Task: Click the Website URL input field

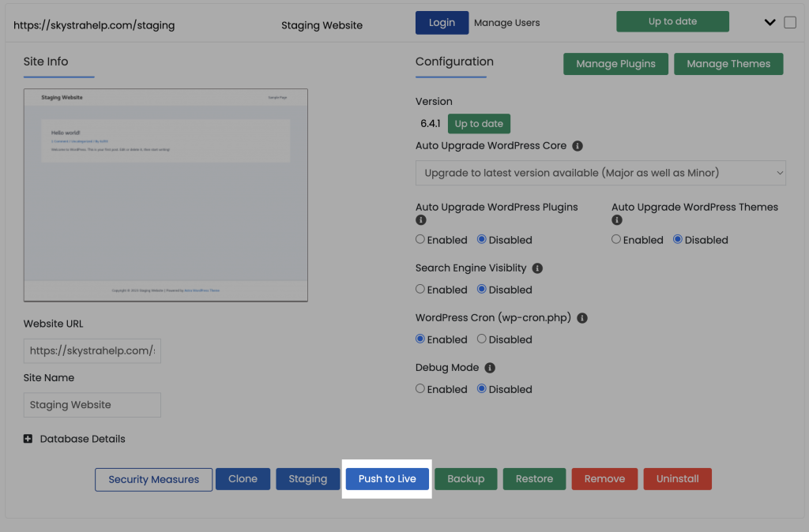Action: 92,350
